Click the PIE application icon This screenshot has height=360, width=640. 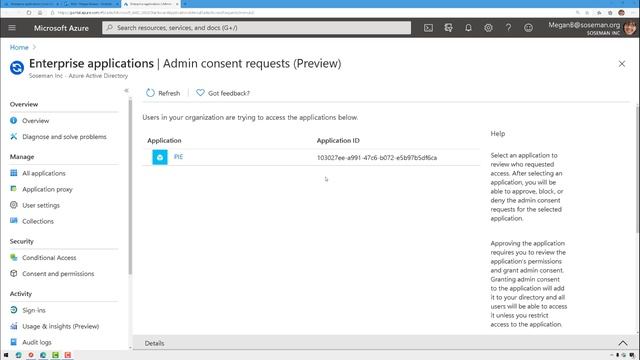(x=160, y=157)
